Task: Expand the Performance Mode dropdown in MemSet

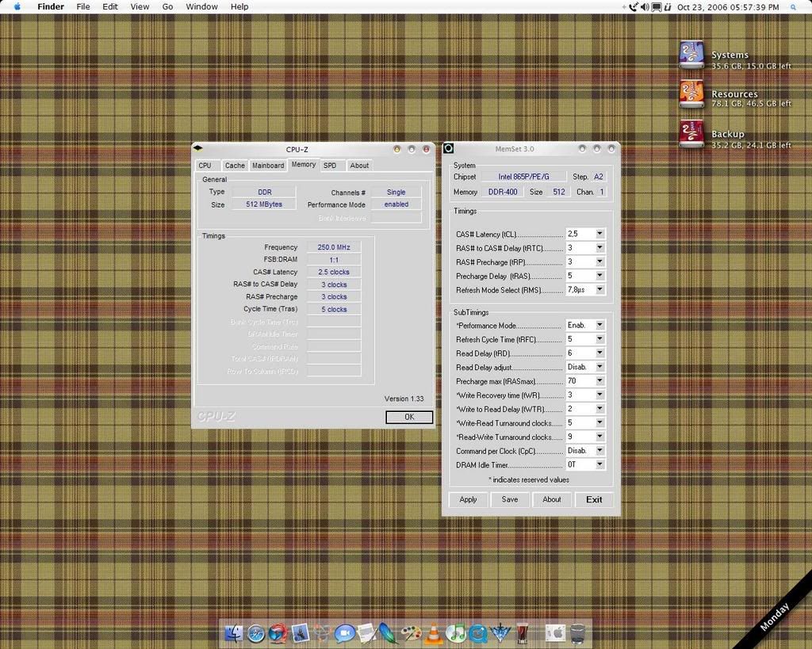Action: point(599,326)
